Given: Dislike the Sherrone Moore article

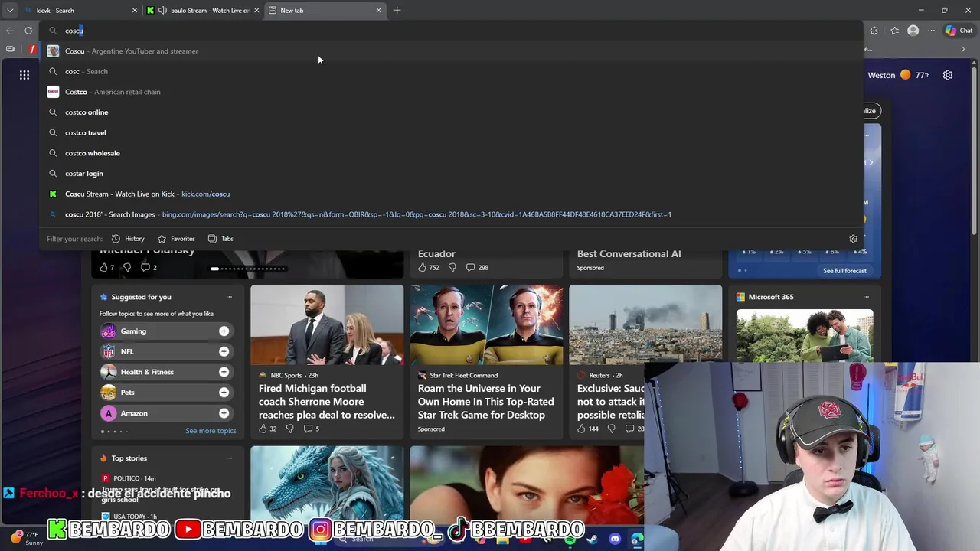Looking at the screenshot, I should click(289, 429).
